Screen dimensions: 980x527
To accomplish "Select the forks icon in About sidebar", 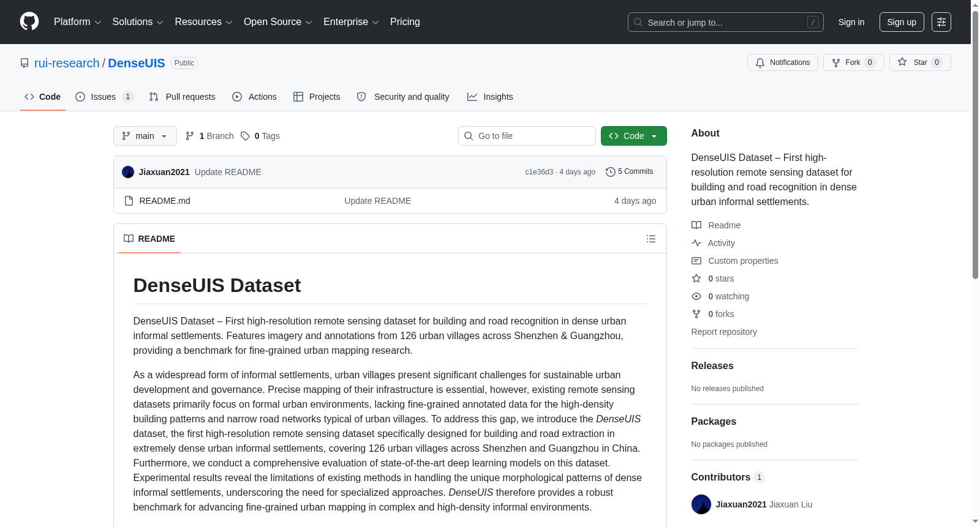I will [x=696, y=314].
